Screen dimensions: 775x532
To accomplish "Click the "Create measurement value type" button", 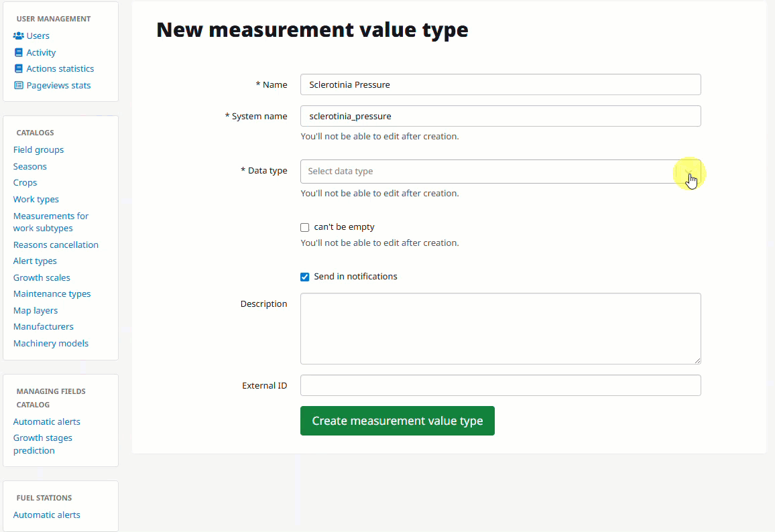I will pyautogui.click(x=397, y=421).
